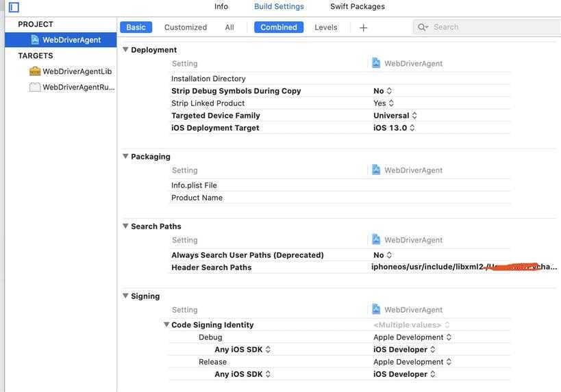
Task: Select the Basic filter
Action: (136, 27)
